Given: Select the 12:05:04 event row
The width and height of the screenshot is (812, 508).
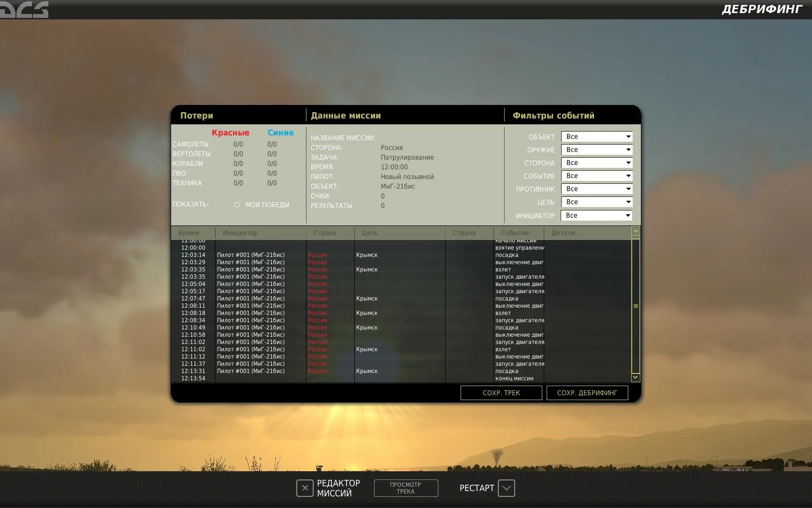Looking at the screenshot, I should (401, 284).
